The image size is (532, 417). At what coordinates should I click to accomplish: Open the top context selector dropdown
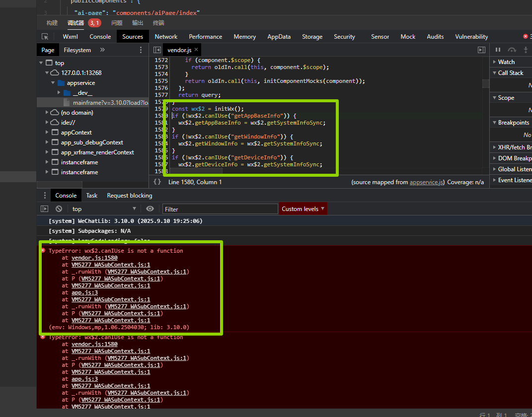click(104, 209)
